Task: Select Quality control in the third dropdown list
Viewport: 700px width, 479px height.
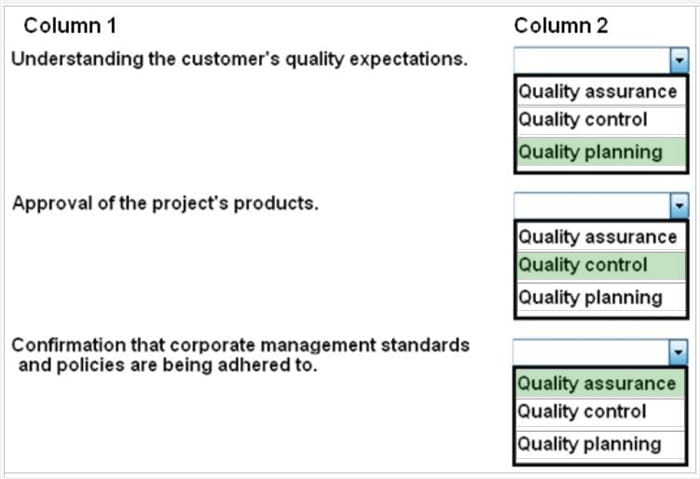Action: [600, 412]
